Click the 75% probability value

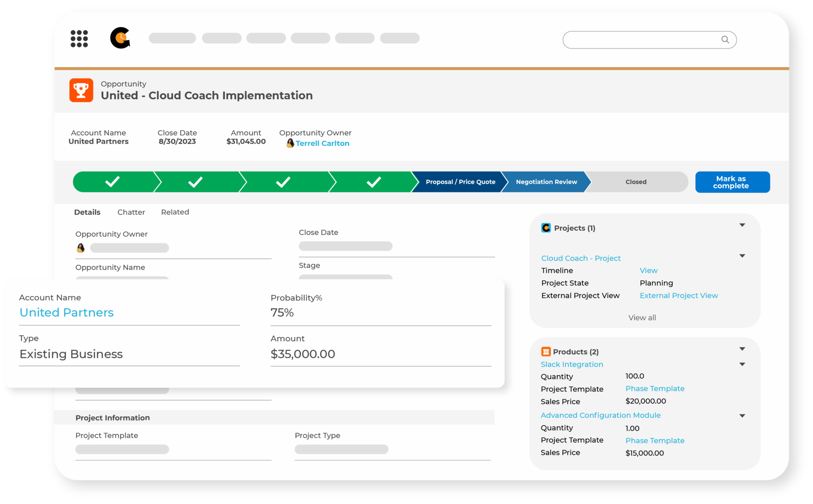click(282, 313)
